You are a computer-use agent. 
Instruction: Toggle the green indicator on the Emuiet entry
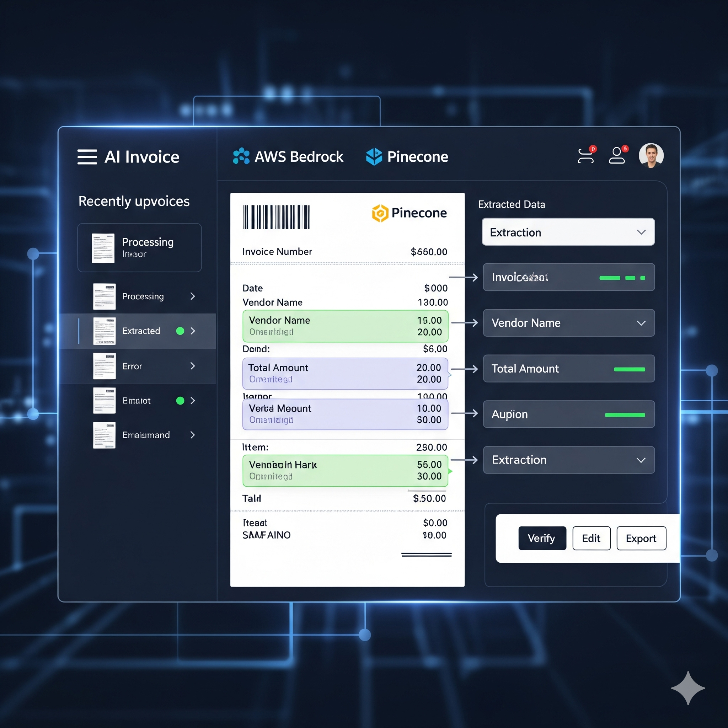(x=180, y=401)
